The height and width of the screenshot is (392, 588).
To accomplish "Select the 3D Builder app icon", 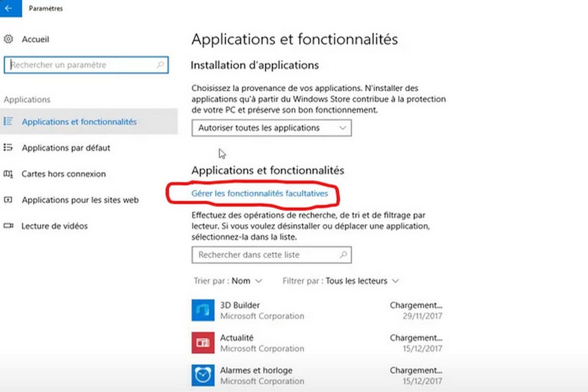I will pyautogui.click(x=202, y=310).
